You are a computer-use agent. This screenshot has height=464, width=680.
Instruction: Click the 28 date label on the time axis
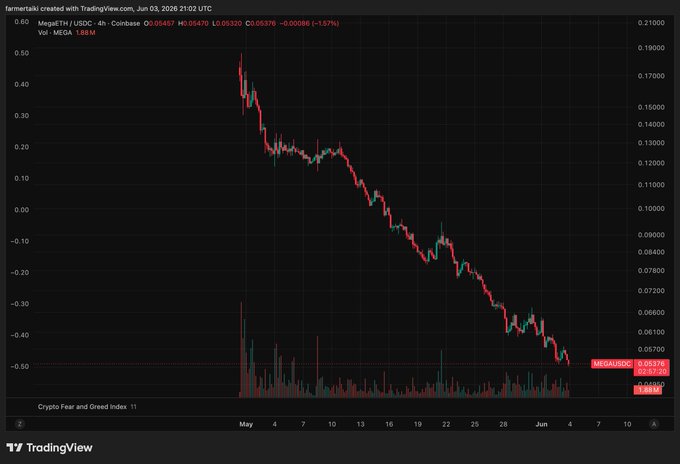(x=503, y=424)
